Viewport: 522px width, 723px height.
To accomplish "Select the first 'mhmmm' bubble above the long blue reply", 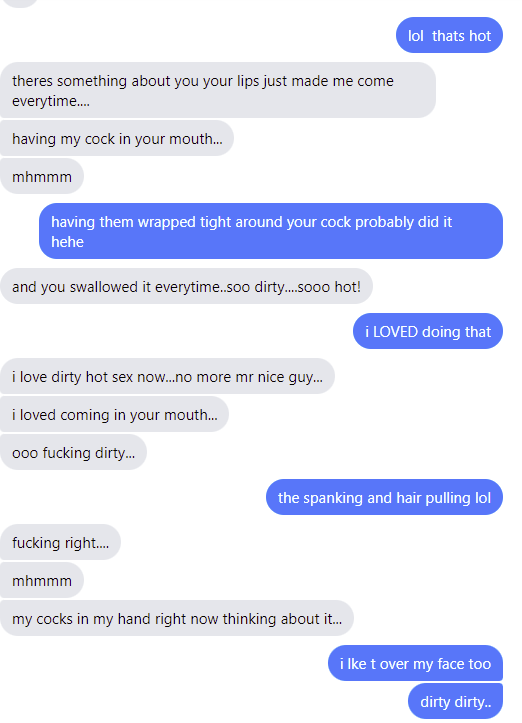I will tap(42, 177).
